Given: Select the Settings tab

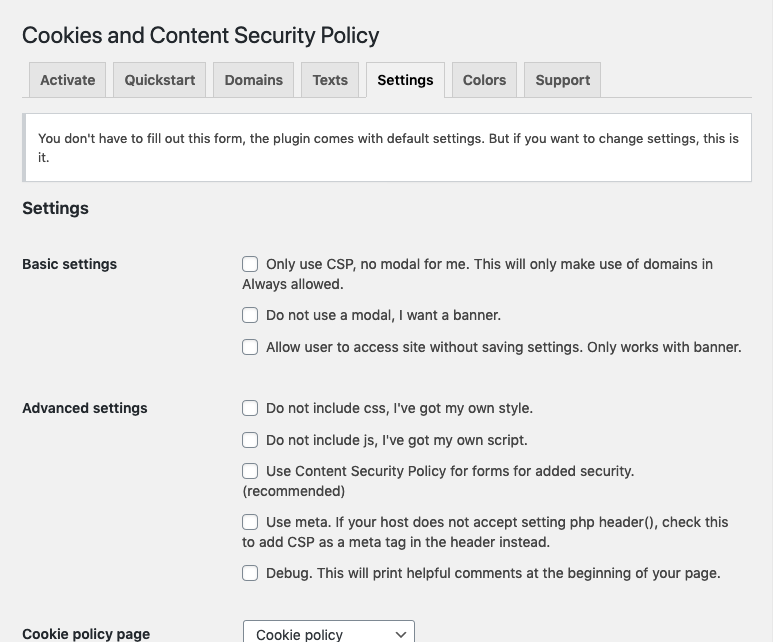Looking at the screenshot, I should [x=405, y=80].
